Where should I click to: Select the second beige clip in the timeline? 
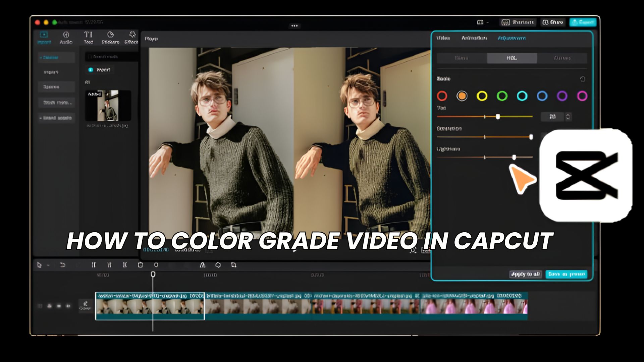point(258,306)
